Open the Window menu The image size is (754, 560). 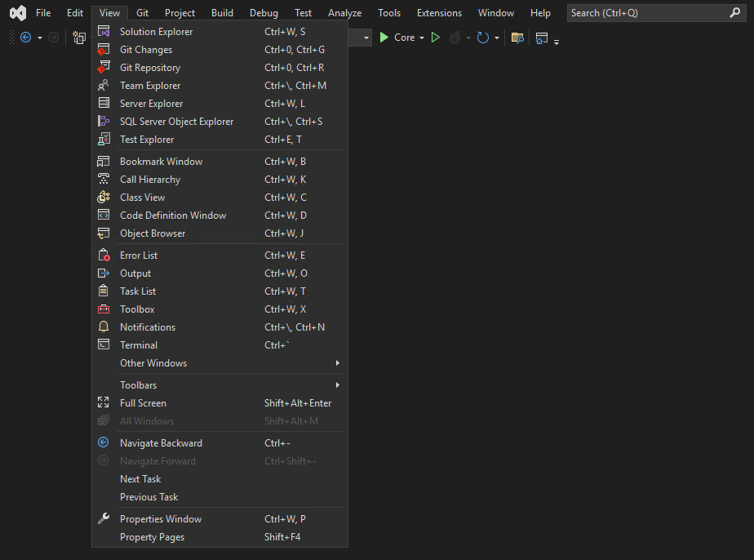496,12
